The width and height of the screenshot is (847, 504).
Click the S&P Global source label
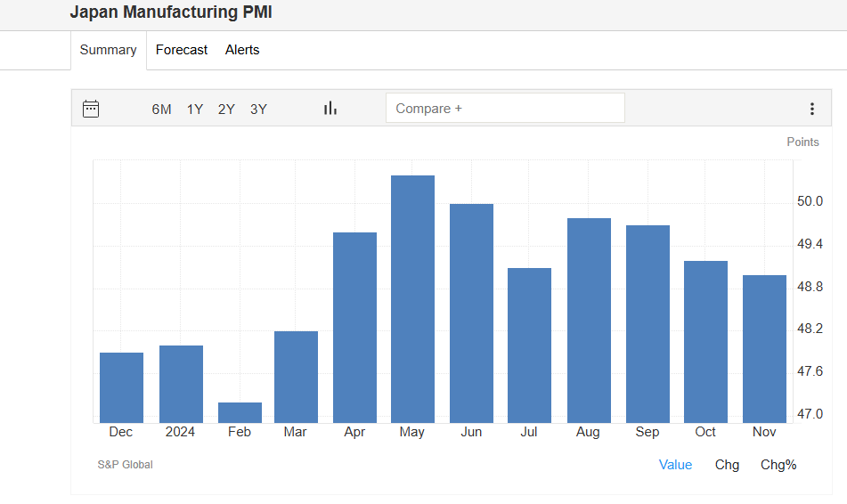(x=125, y=465)
